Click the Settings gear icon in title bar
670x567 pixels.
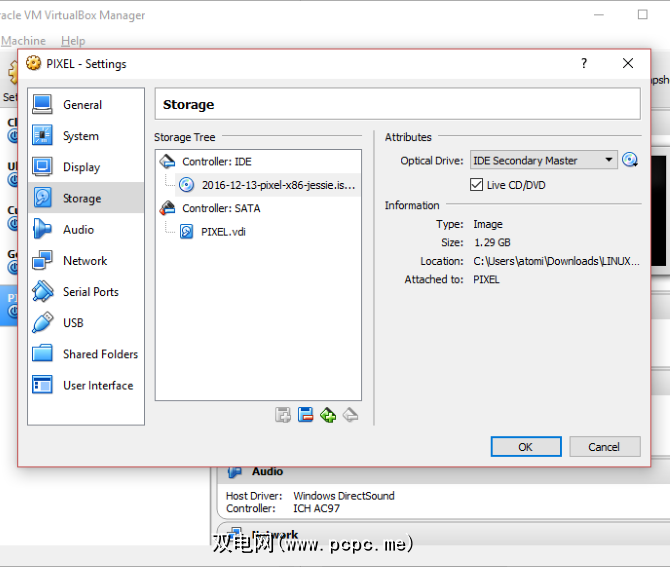[x=33, y=63]
